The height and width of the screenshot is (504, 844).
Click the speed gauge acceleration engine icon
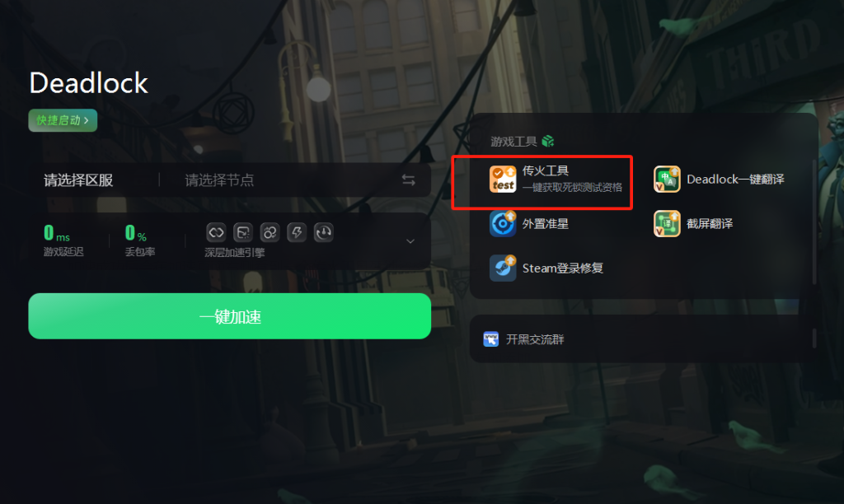point(323,232)
